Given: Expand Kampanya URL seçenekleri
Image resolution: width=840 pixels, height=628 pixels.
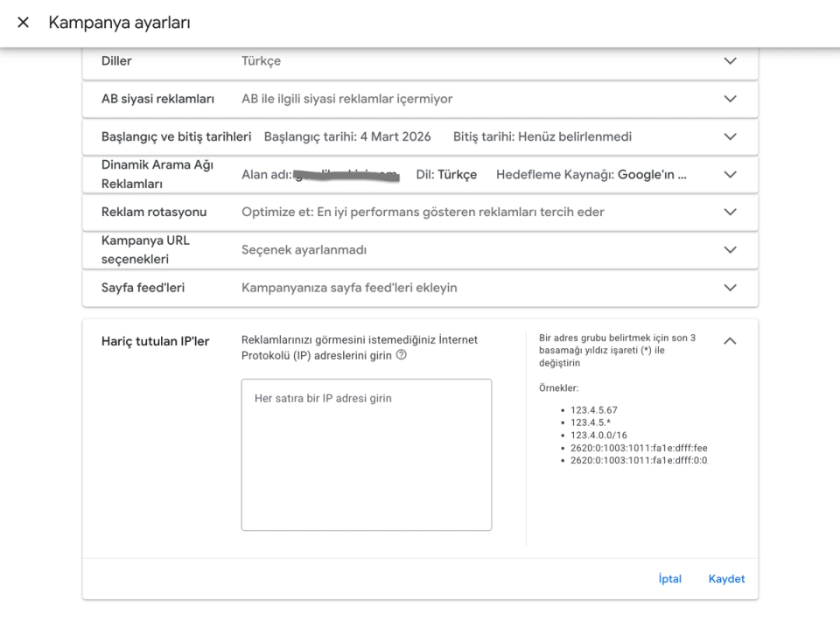Looking at the screenshot, I should [730, 249].
